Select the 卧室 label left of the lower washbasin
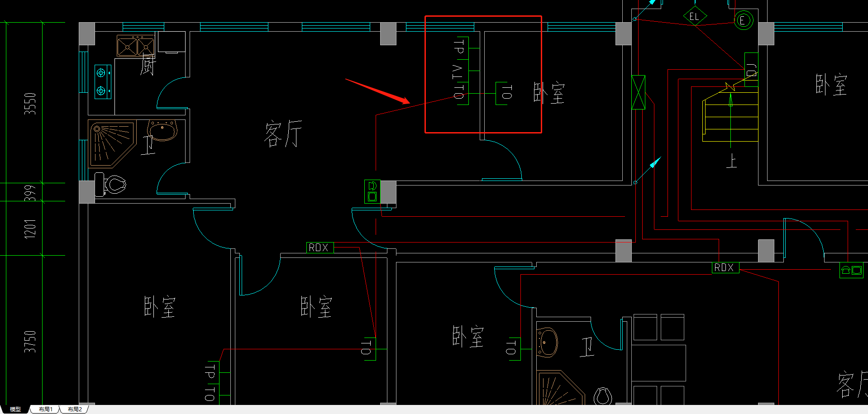 click(x=468, y=336)
